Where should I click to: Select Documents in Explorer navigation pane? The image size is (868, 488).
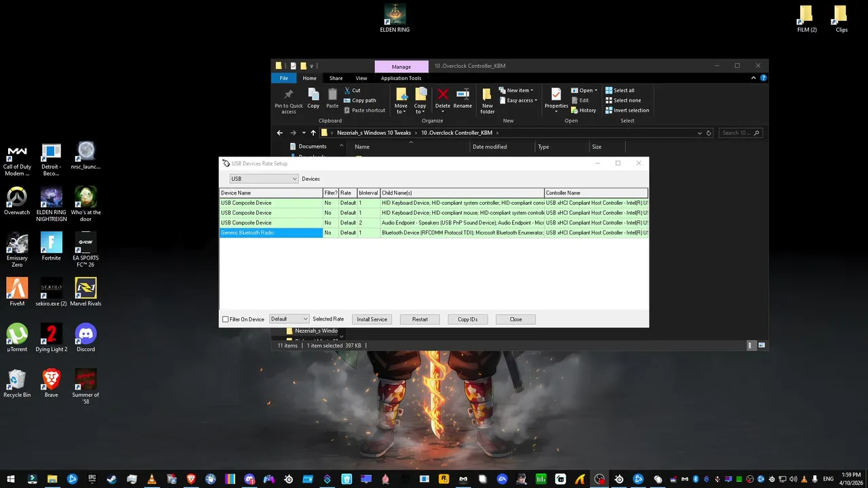pos(312,146)
